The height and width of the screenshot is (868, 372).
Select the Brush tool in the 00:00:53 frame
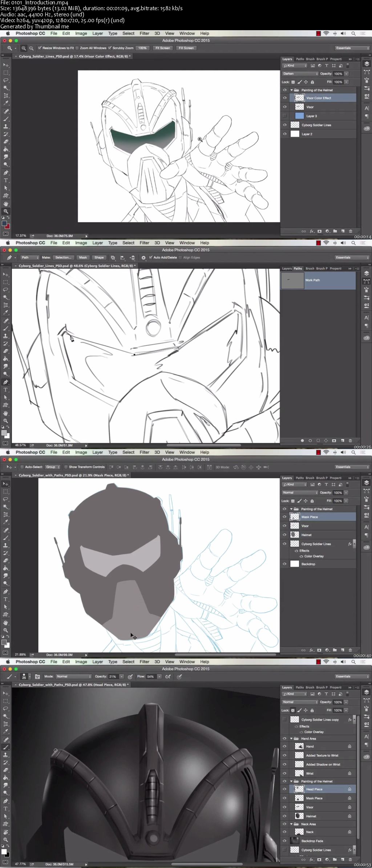[x=6, y=747]
